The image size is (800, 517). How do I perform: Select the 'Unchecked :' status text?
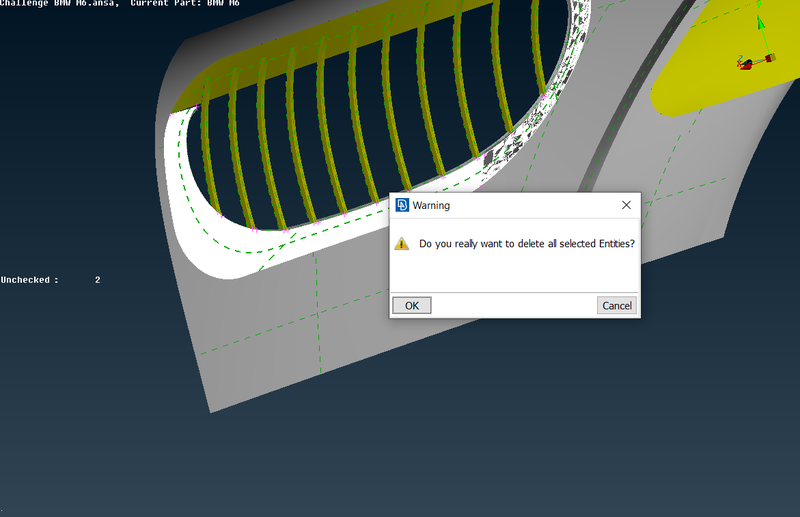(x=30, y=280)
